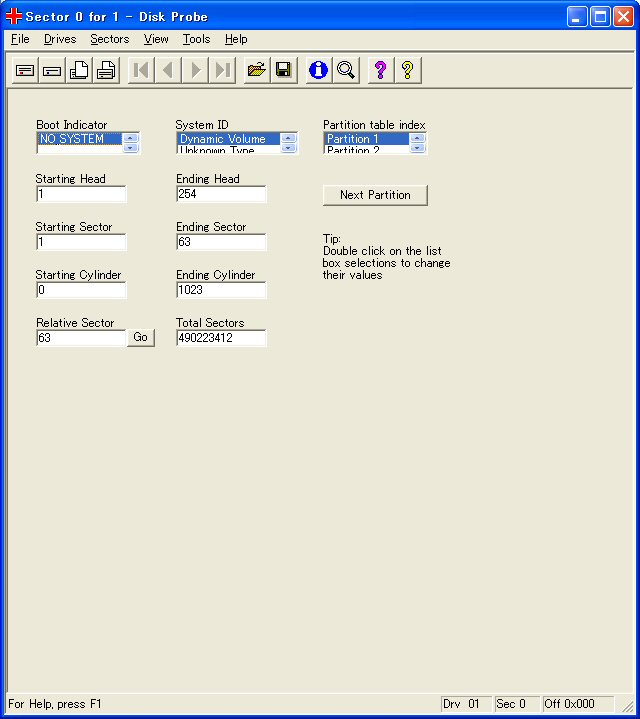640x719 pixels.
Task: Click down arrow of System ID list
Action: coord(288,148)
